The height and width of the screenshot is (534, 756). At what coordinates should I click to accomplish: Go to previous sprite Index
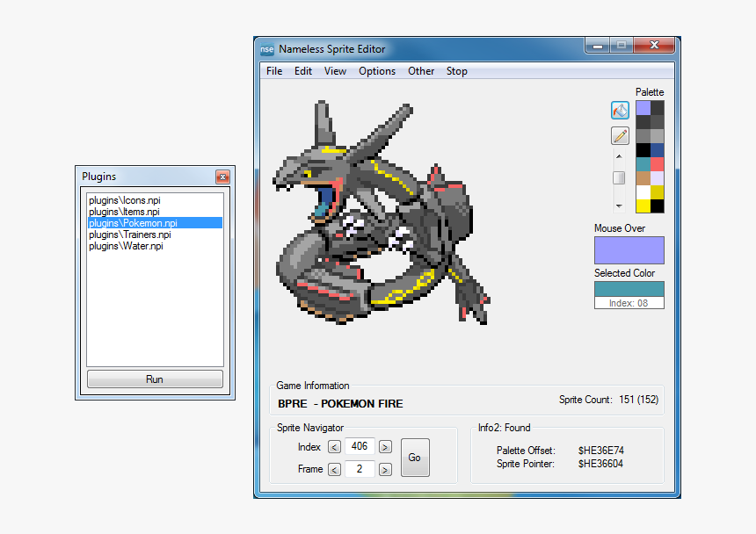tap(335, 447)
